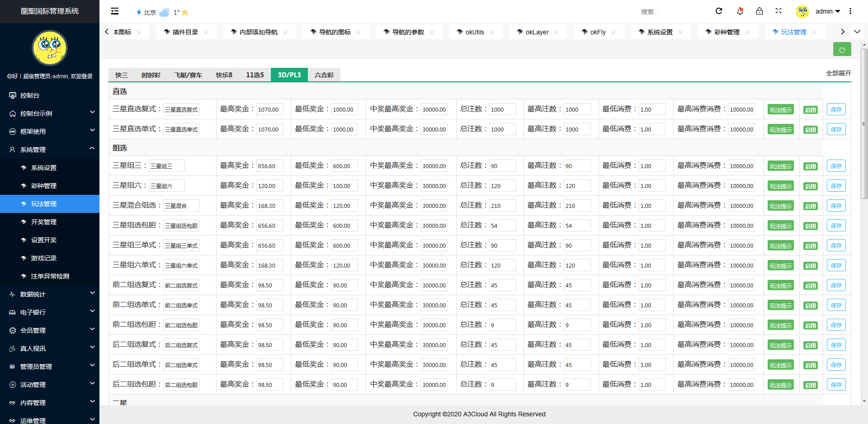Viewport: 868px width, 424px height.
Task: Click the SpongeBob profile picture in the sidebar
Action: (x=50, y=47)
